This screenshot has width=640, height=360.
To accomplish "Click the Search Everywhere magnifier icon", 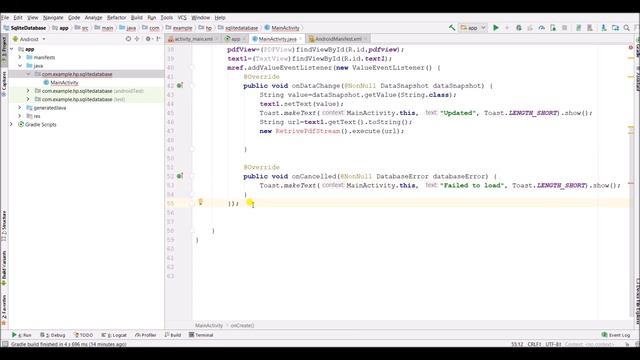I will click(627, 28).
